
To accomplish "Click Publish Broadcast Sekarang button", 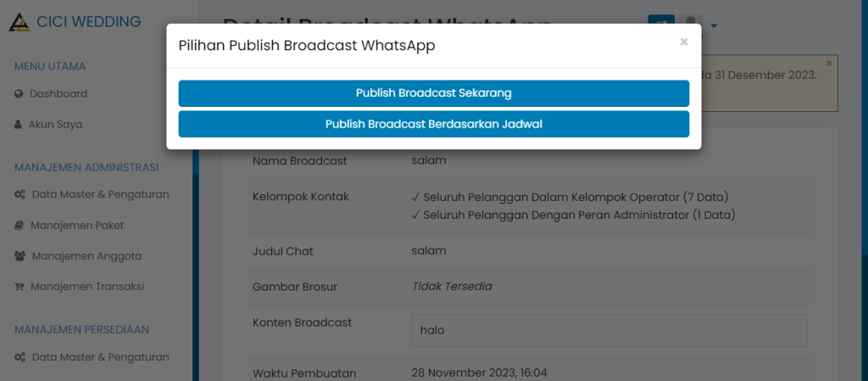I will [433, 93].
